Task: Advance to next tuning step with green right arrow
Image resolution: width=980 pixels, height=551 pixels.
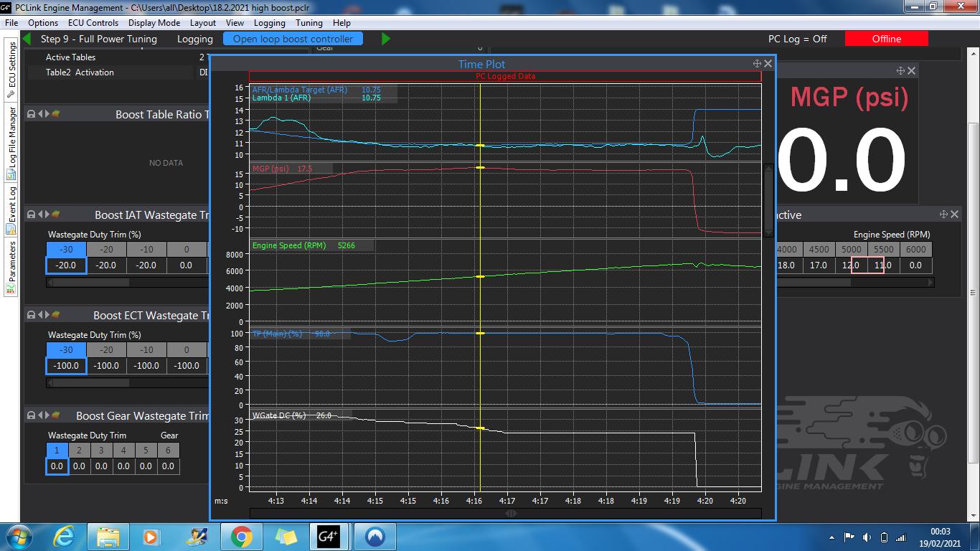Action: 386,39
